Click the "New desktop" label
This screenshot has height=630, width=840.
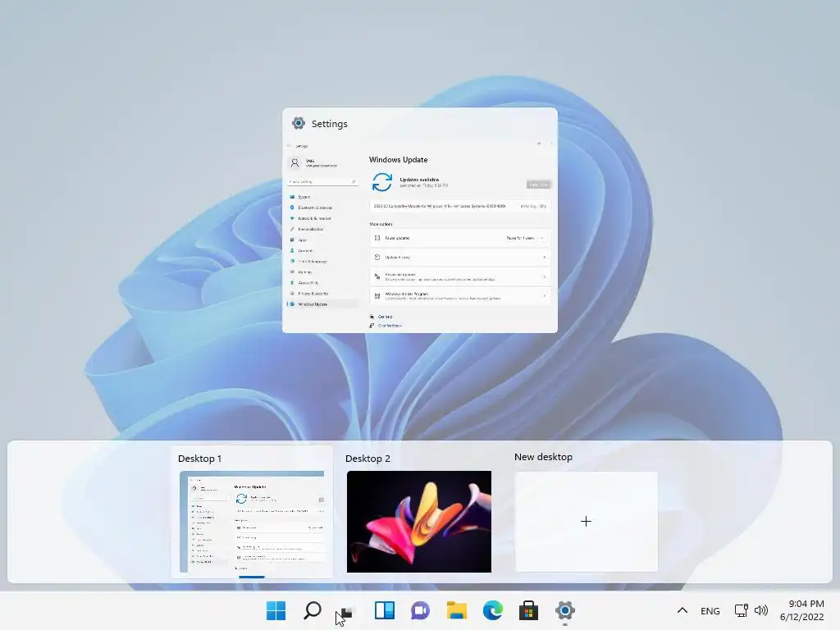pyautogui.click(x=543, y=457)
